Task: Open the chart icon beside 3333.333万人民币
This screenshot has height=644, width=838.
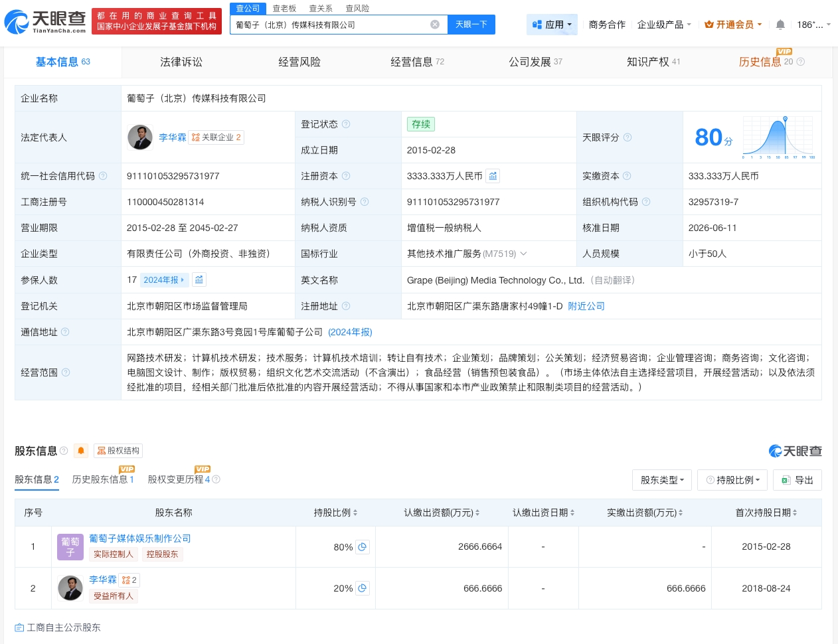Action: [493, 176]
